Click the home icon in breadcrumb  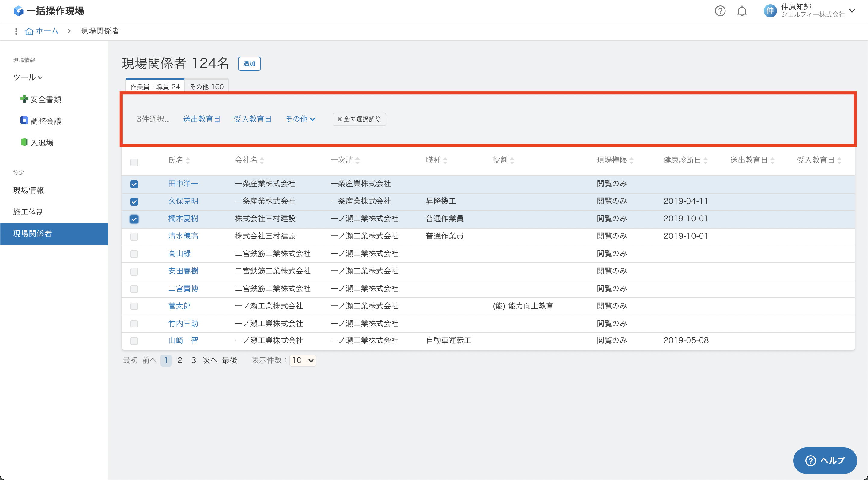click(29, 31)
